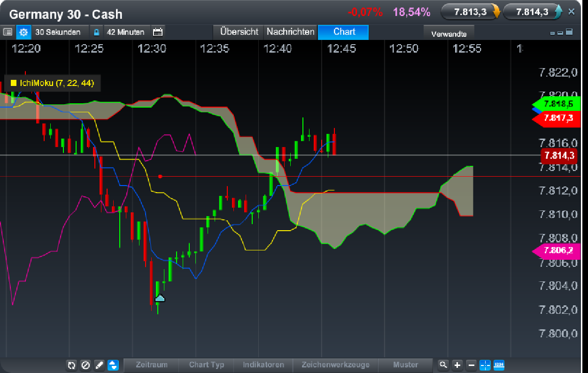Open the 30 Sekunden interval selector
588x373 pixels.
click(x=58, y=32)
